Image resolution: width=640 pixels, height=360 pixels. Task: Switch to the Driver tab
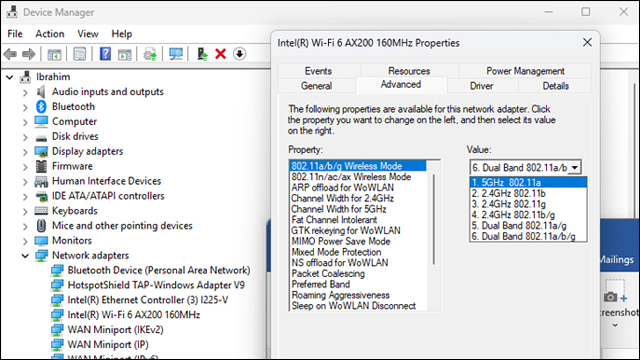(482, 86)
